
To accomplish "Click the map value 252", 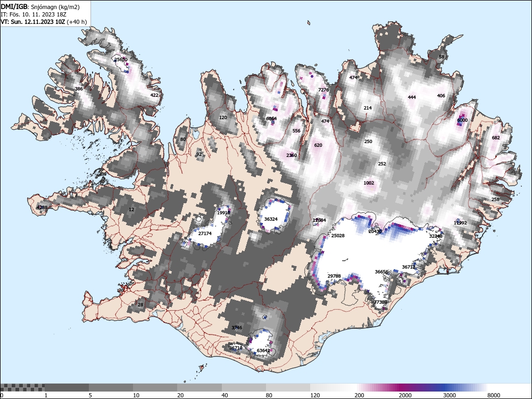I will click(382, 163).
